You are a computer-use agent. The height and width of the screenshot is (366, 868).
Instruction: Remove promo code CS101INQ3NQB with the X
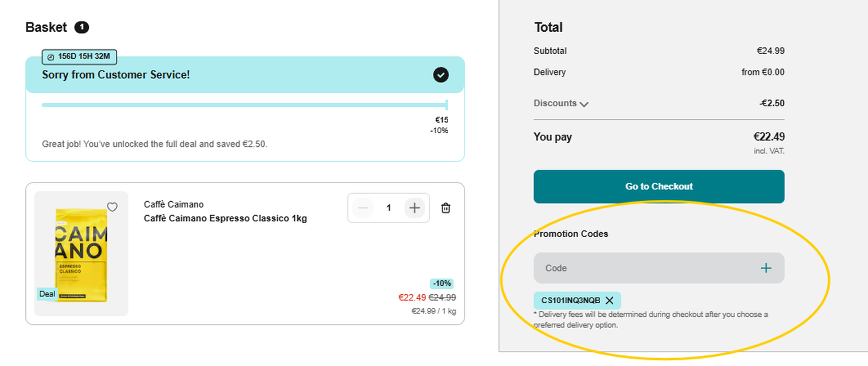[609, 300]
